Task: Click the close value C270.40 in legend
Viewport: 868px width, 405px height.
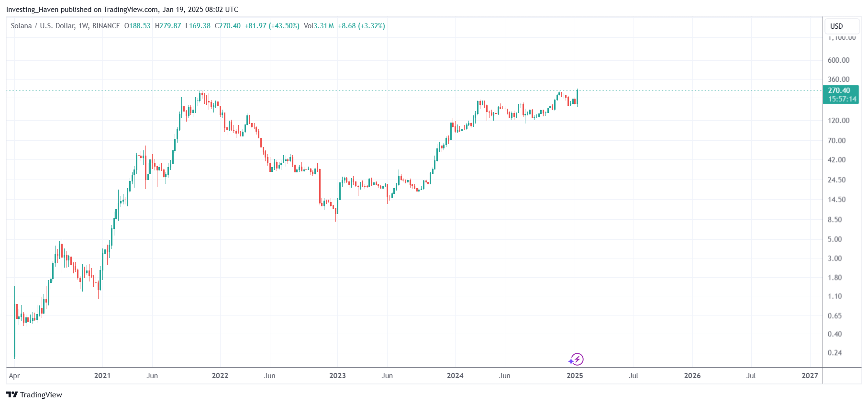Action: click(x=228, y=26)
